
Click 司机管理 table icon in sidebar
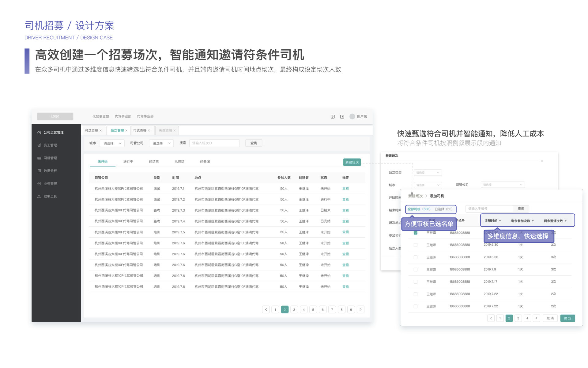click(x=39, y=158)
